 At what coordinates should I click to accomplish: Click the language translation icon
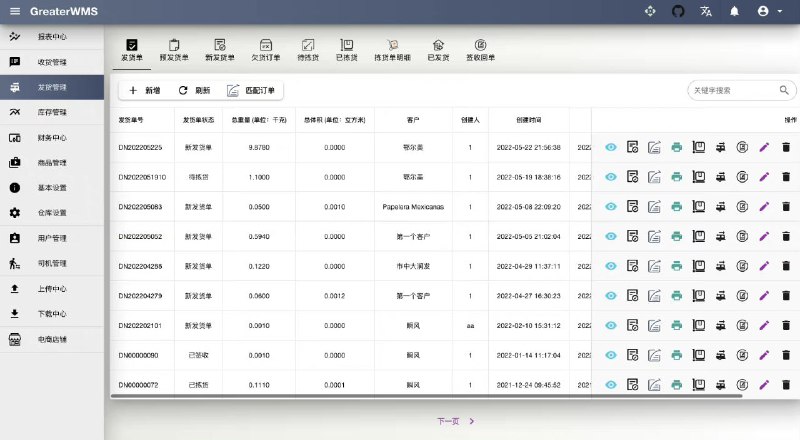click(x=706, y=11)
